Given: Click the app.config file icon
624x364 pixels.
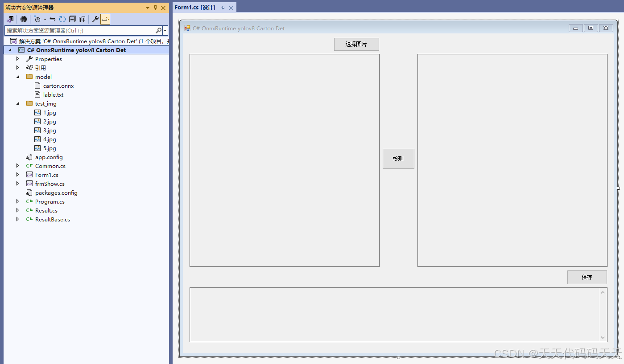Looking at the screenshot, I should point(29,157).
